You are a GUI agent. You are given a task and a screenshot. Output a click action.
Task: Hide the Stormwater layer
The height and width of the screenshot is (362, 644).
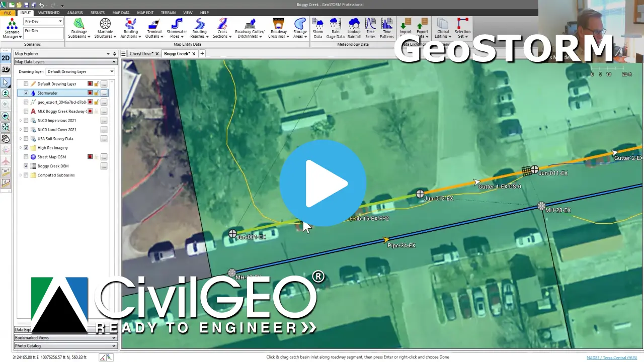27,93
